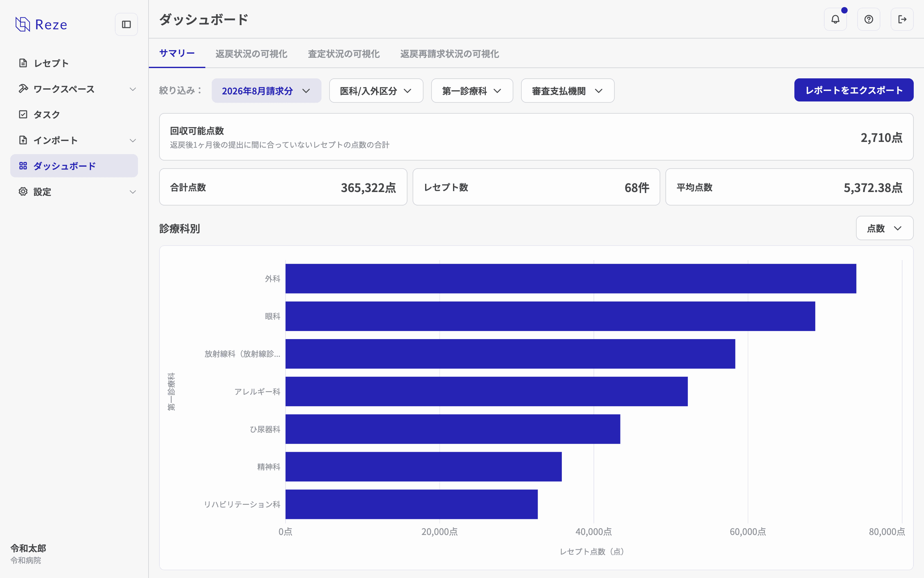Click the 平均点数 card
The height and width of the screenshot is (578, 924).
tap(789, 187)
